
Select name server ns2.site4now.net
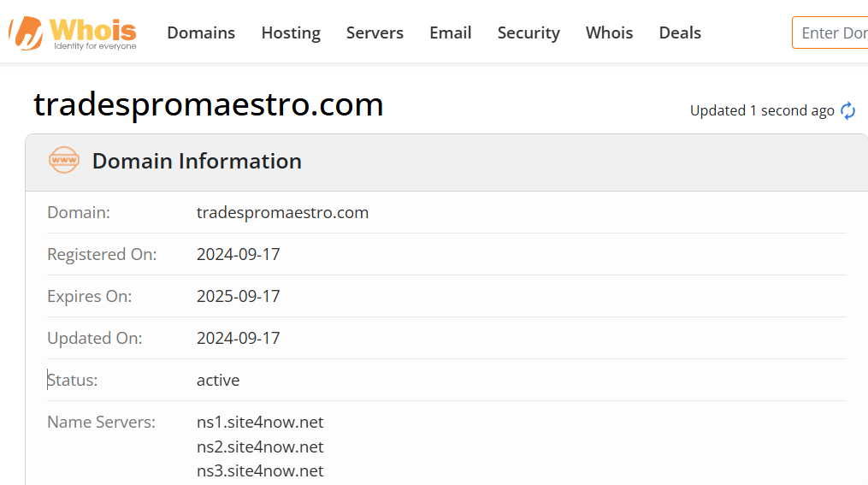click(260, 447)
